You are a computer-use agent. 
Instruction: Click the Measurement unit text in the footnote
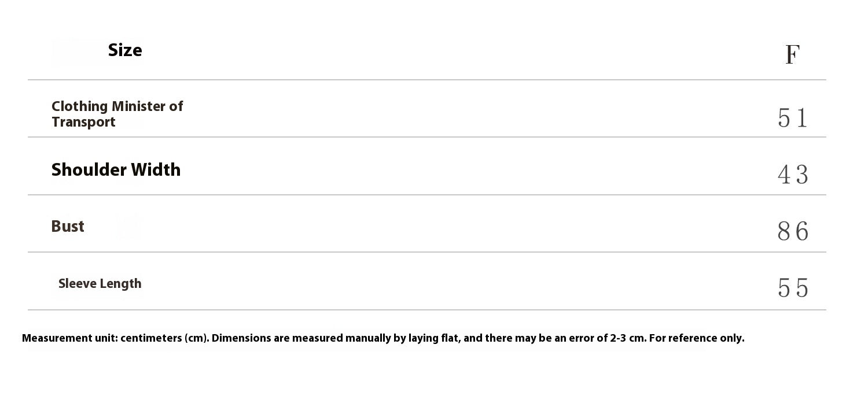point(69,338)
